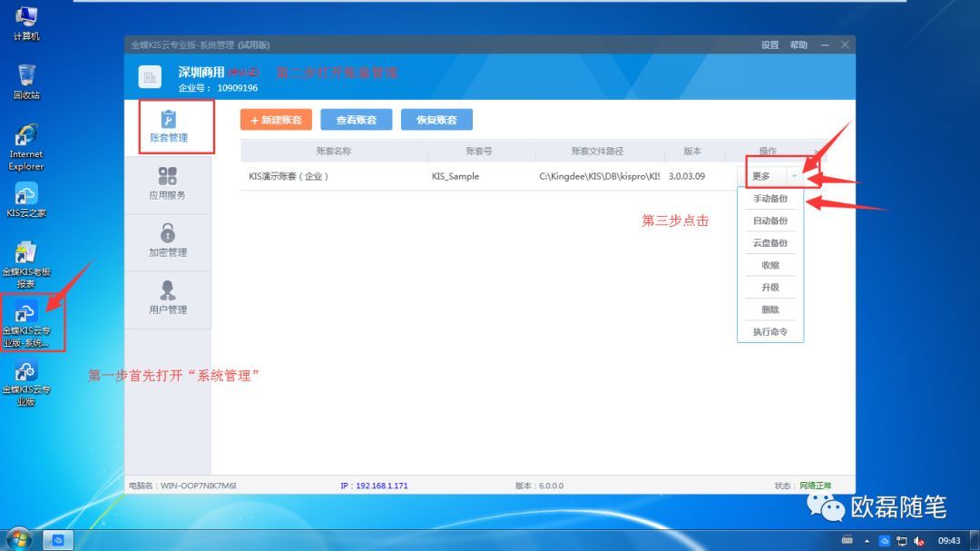Click the 查看账套 button
Screen dimensions: 980x551
[357, 120]
